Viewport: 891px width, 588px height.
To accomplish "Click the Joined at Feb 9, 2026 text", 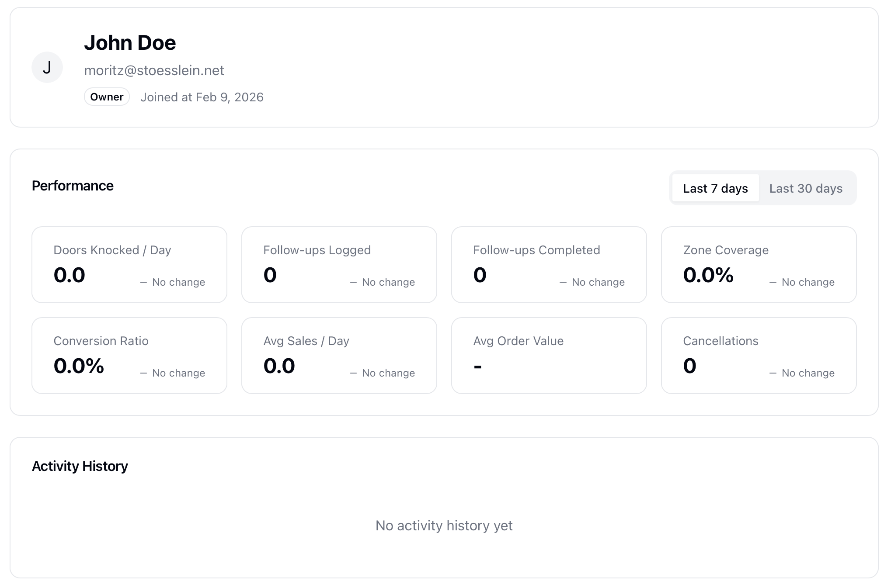I will tap(202, 97).
